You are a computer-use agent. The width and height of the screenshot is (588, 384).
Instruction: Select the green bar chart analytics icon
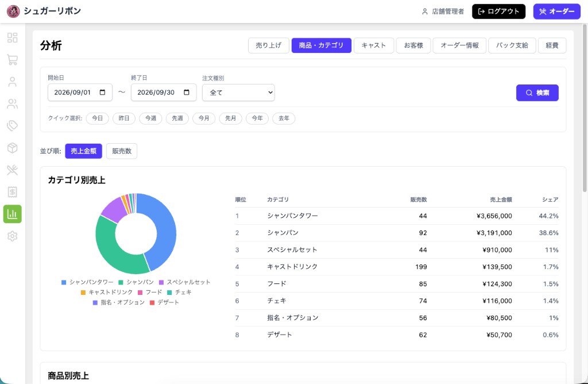(x=13, y=214)
